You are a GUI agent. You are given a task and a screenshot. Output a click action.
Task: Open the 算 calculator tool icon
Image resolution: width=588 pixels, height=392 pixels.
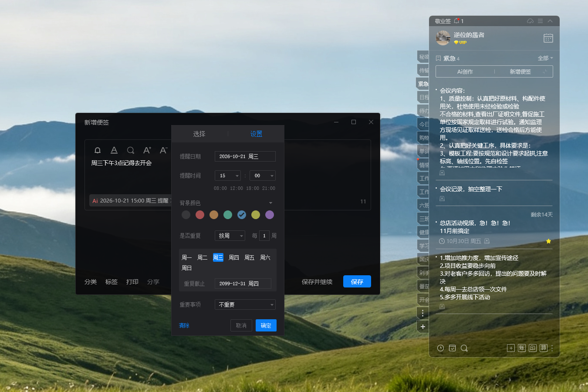tap(544, 348)
